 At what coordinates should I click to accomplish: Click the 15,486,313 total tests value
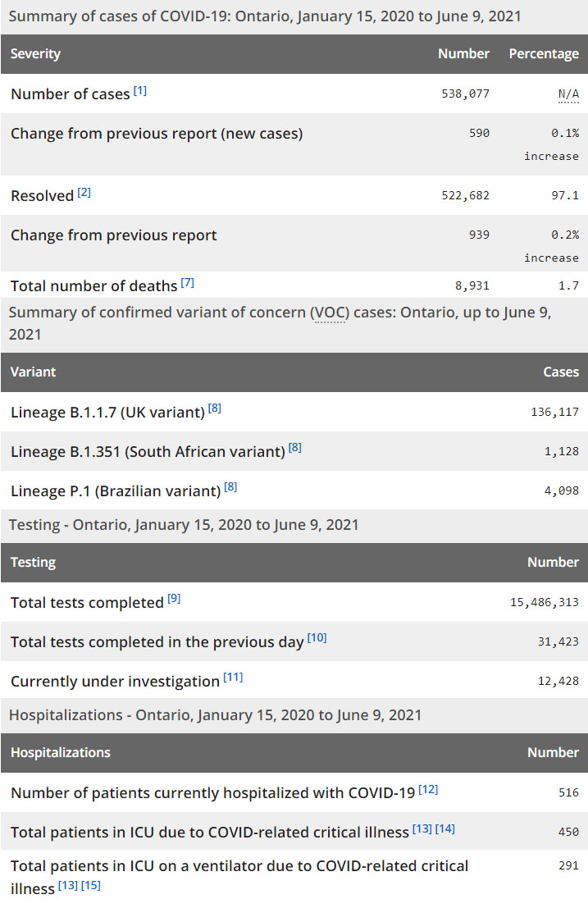click(544, 602)
